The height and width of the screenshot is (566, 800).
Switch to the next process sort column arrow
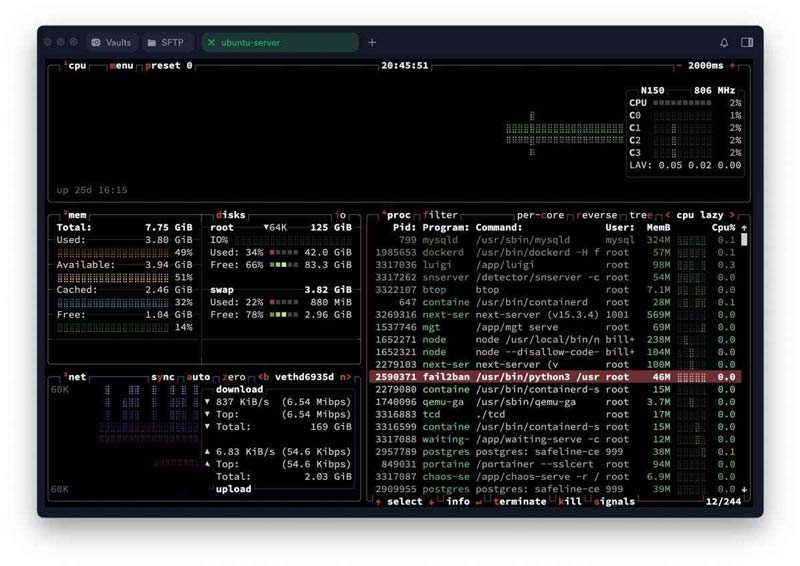tap(732, 215)
